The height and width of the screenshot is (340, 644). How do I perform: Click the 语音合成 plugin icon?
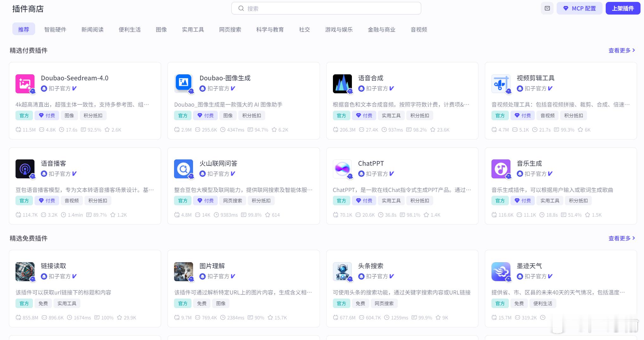(x=342, y=84)
